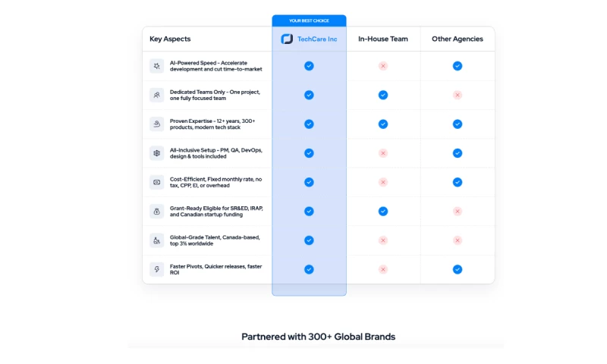Click the 'Proven Expertise - 12+ years' text
The height and width of the screenshot is (364, 607).
pyautogui.click(x=212, y=124)
